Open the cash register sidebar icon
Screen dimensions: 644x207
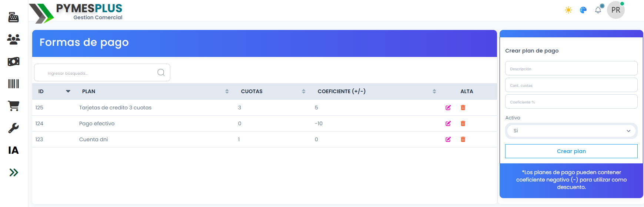14,17
